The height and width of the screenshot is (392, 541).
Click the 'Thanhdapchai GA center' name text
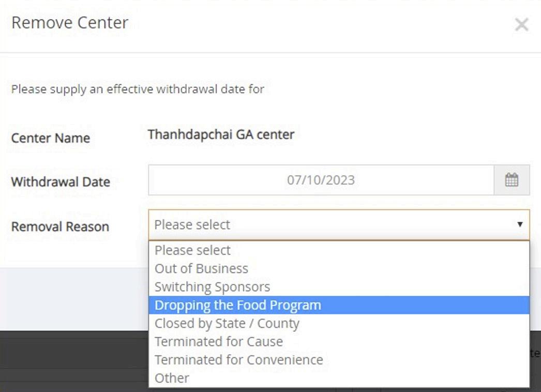(x=221, y=135)
